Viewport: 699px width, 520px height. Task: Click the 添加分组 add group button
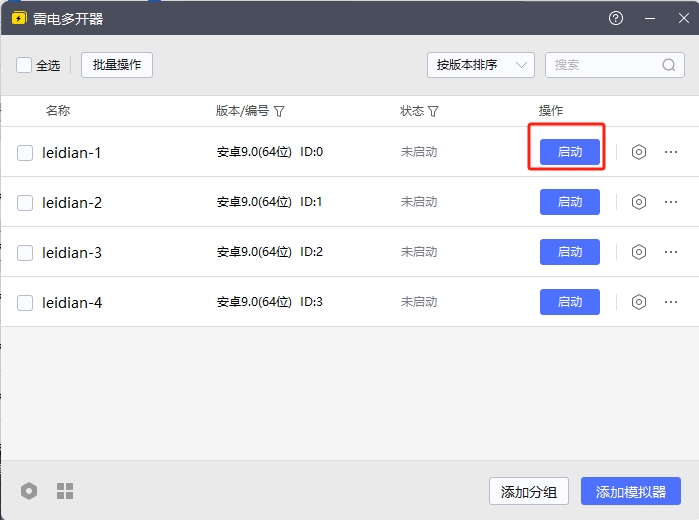point(529,491)
